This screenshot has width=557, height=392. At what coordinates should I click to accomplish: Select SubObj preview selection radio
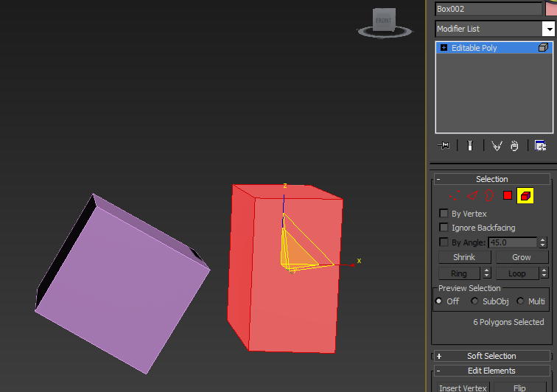click(x=474, y=301)
